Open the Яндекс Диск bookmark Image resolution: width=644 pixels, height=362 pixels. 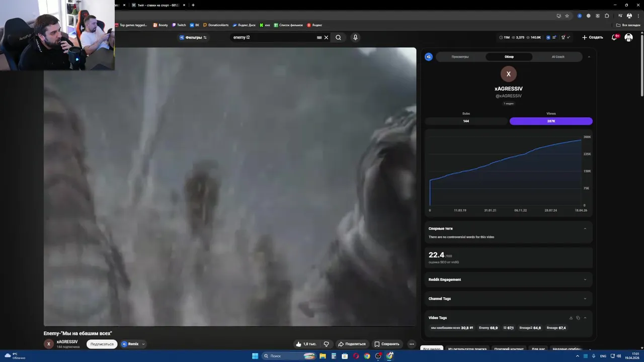[x=245, y=25]
